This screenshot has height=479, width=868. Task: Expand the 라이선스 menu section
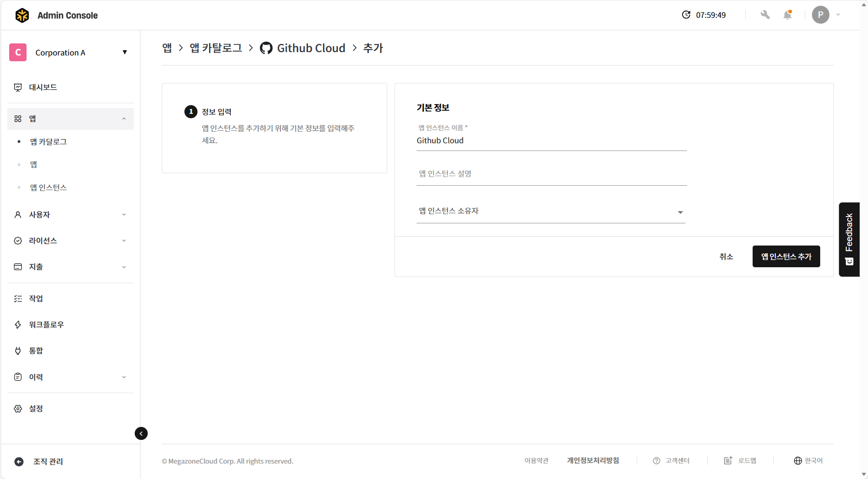[x=70, y=241]
